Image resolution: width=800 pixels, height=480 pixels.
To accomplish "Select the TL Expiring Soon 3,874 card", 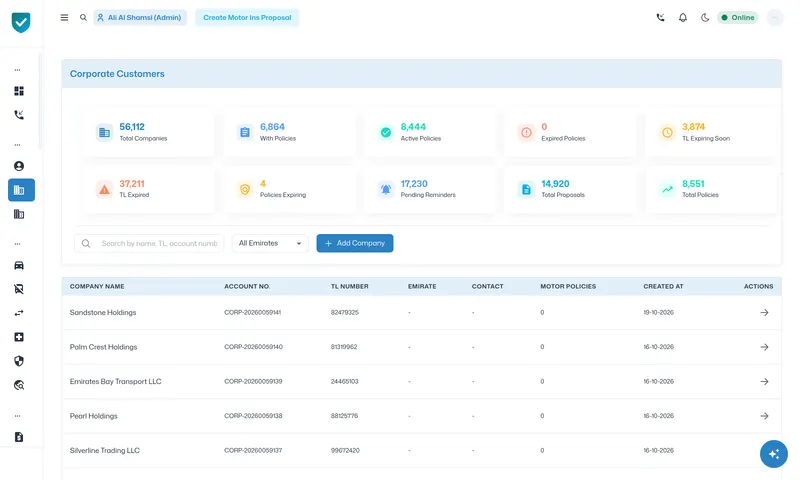I will click(x=711, y=132).
